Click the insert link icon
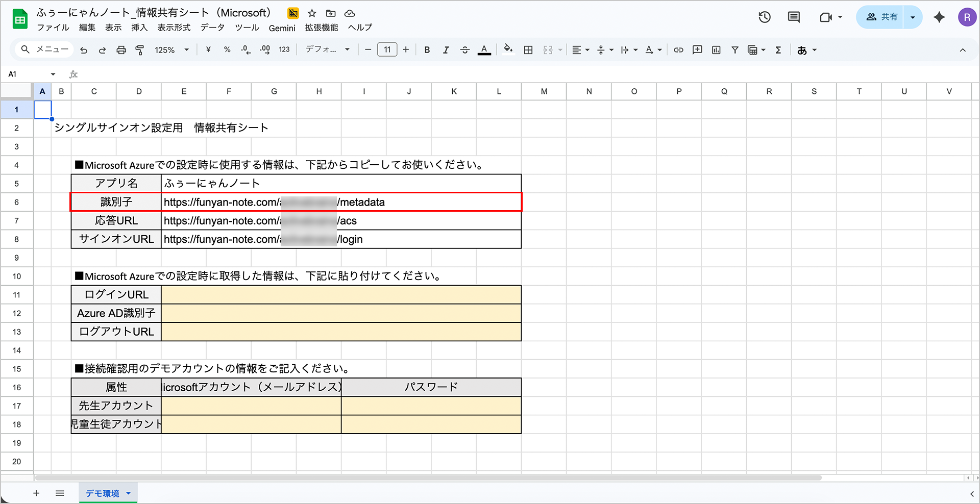The image size is (980, 504). click(678, 50)
